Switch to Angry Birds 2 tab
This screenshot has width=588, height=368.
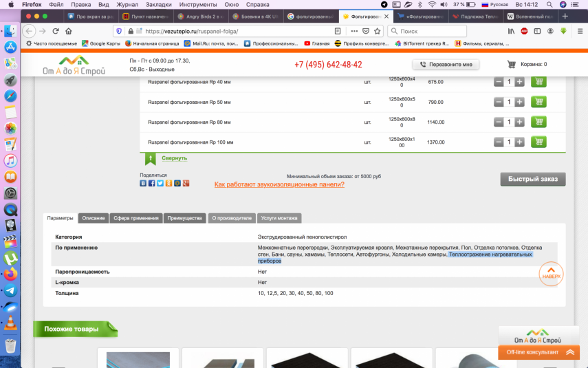(x=201, y=17)
